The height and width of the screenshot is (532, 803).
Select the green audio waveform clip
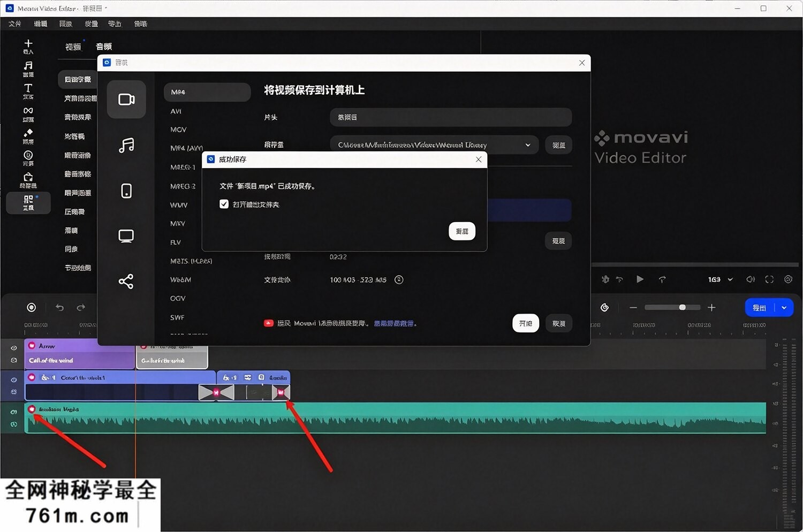coord(396,418)
